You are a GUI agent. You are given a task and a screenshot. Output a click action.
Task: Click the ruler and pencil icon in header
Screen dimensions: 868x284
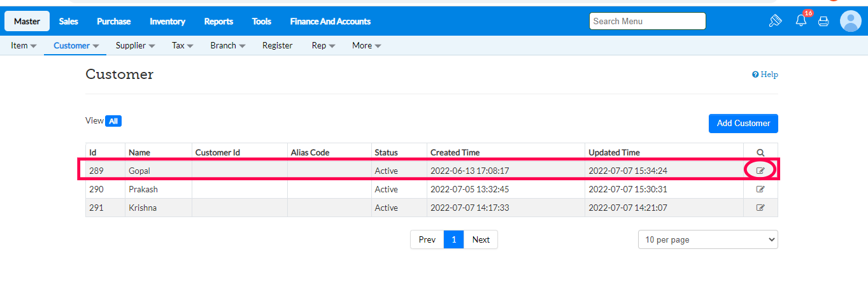pos(775,21)
